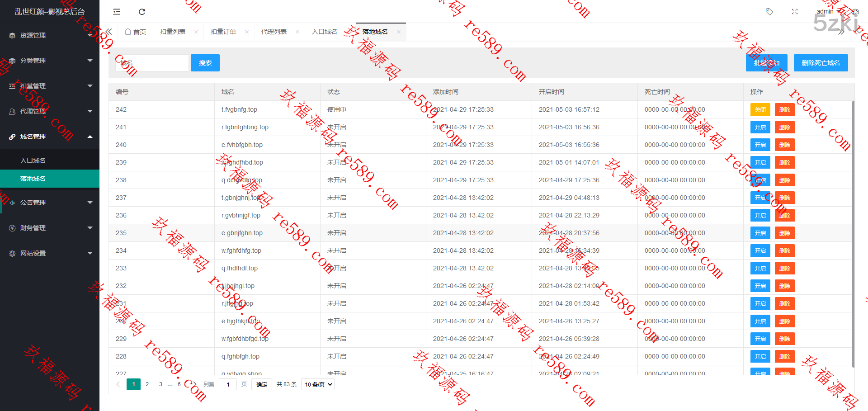Close the 扣量列表 tab
Viewport: 868px width, 411px height.
point(196,32)
